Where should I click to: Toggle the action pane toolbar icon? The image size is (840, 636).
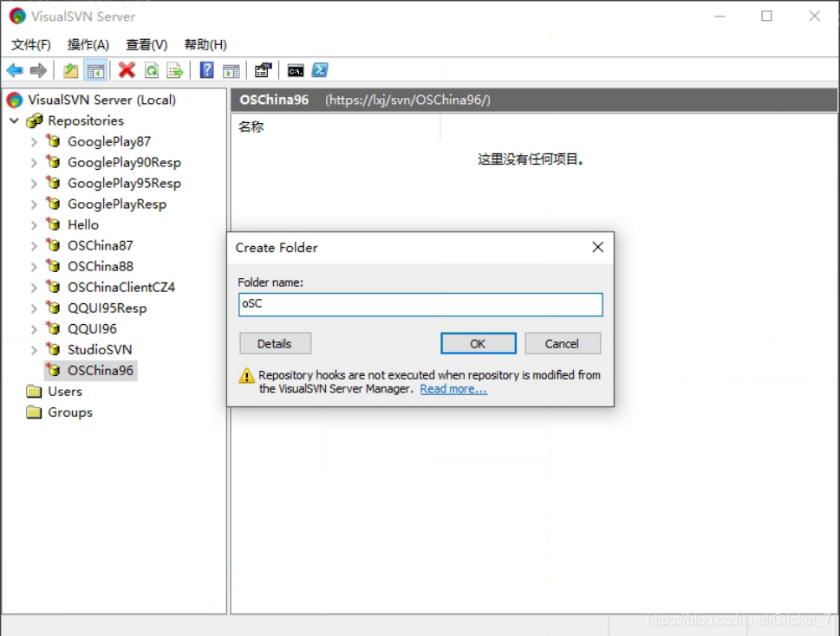tap(231, 70)
